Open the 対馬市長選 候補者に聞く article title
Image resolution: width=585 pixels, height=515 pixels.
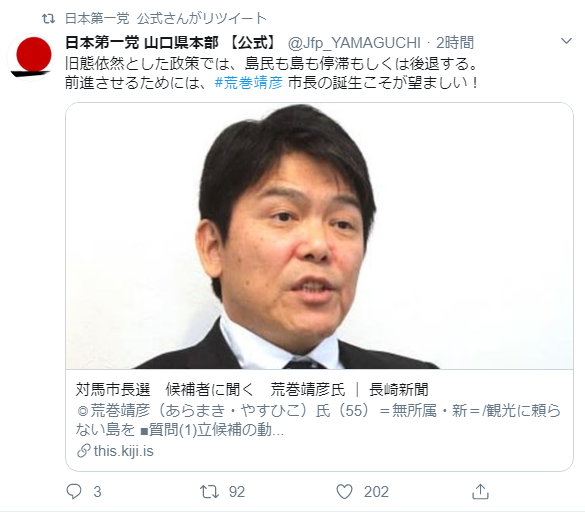coord(252,389)
